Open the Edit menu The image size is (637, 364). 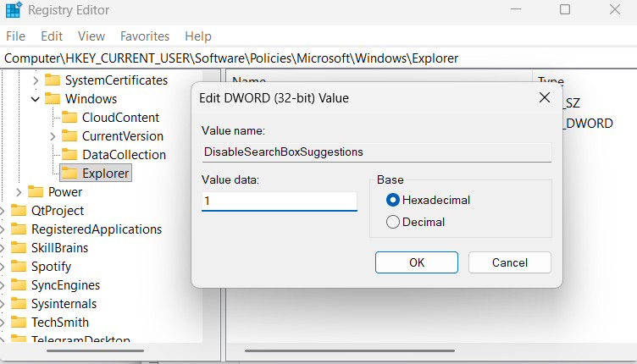52,36
